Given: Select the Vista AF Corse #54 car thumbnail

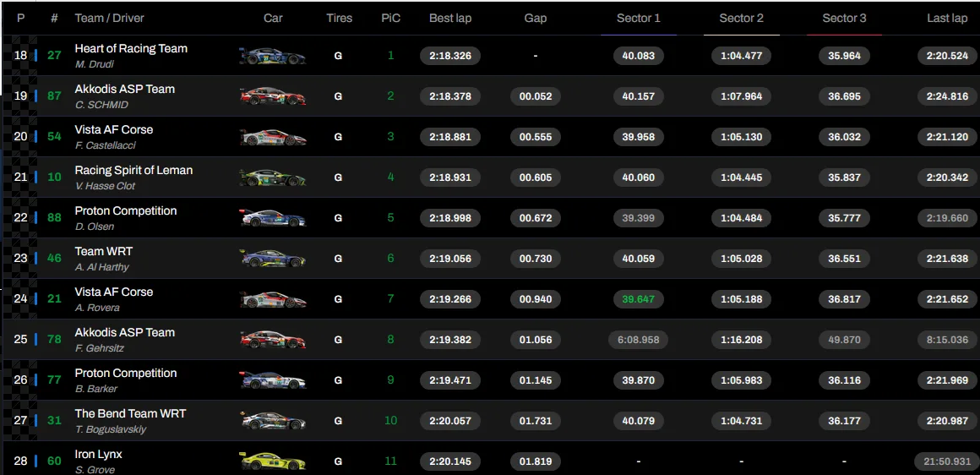Looking at the screenshot, I should coord(272,137).
